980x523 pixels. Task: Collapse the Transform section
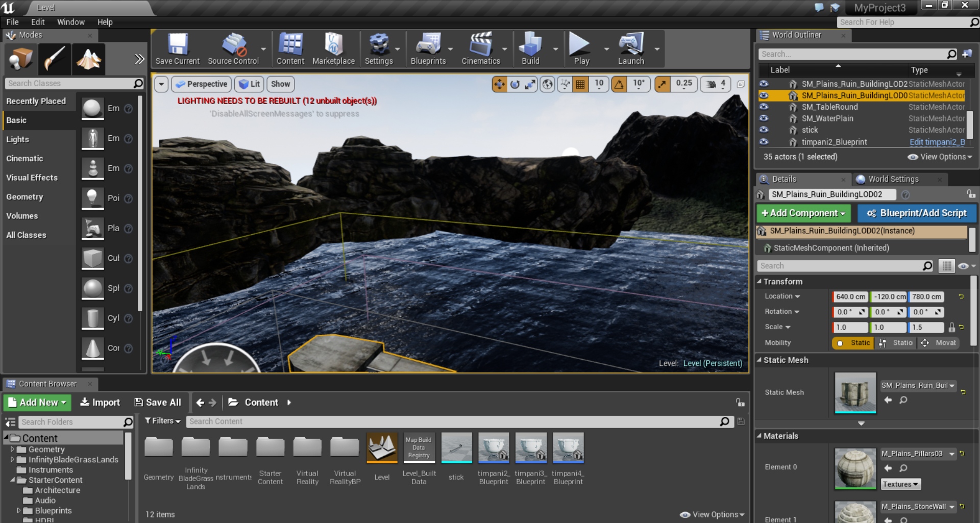759,282
